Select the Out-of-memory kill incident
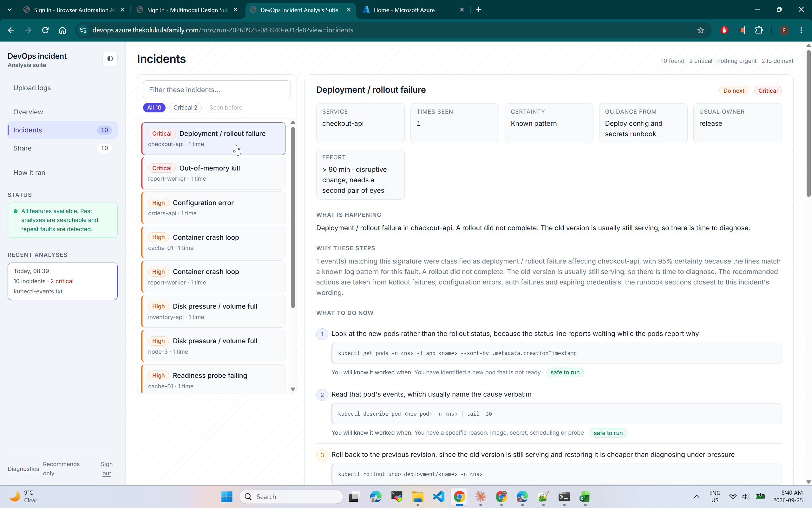 [x=213, y=173]
